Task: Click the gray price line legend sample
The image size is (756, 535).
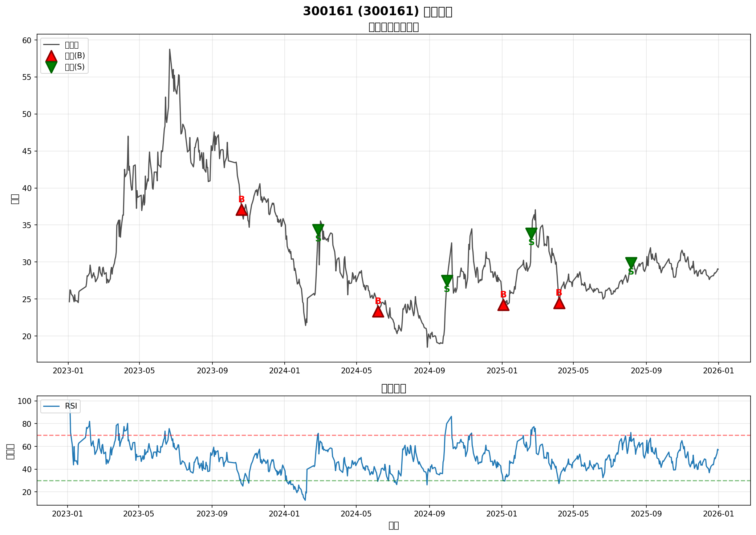Action: click(51, 45)
